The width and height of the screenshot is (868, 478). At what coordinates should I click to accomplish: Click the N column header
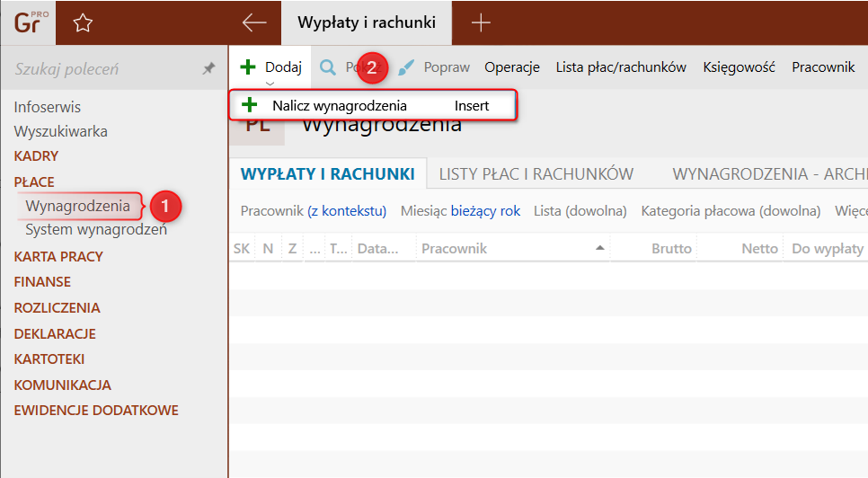pyautogui.click(x=268, y=248)
